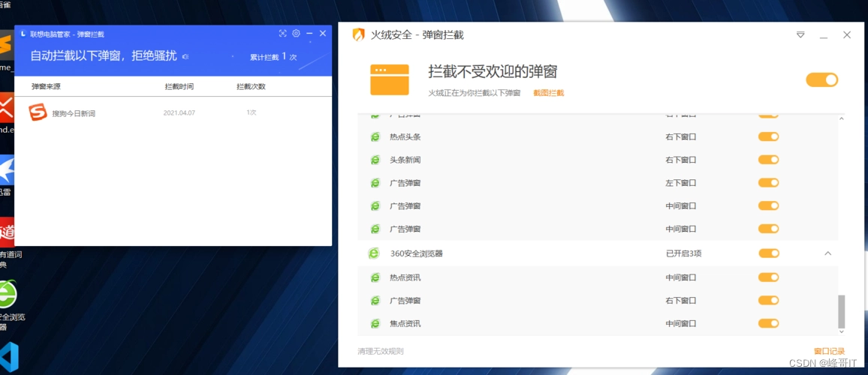Screen dimensions: 868x375
Task: Click 中间窗口 text in 焦点资讯 row
Action: (681, 323)
